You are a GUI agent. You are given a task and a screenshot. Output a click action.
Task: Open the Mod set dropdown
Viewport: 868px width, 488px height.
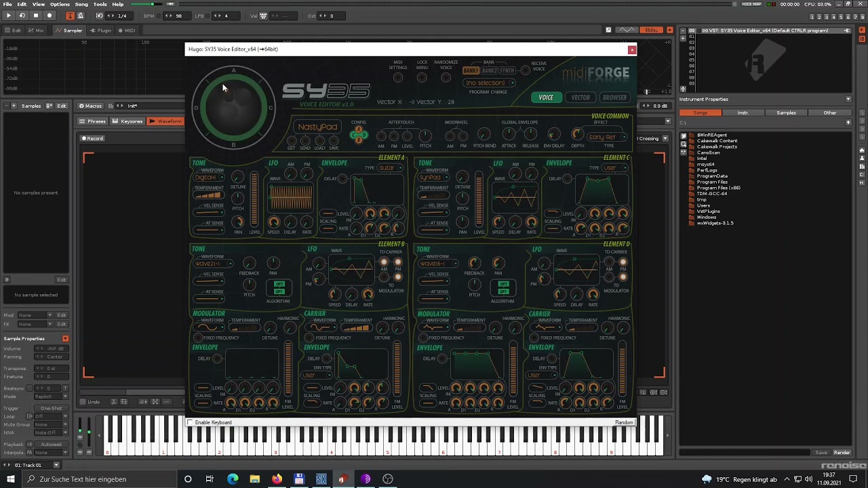[x=35, y=315]
